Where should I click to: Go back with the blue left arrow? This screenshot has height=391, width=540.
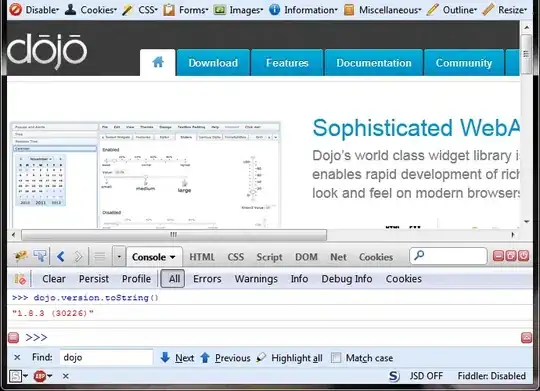click(x=61, y=257)
